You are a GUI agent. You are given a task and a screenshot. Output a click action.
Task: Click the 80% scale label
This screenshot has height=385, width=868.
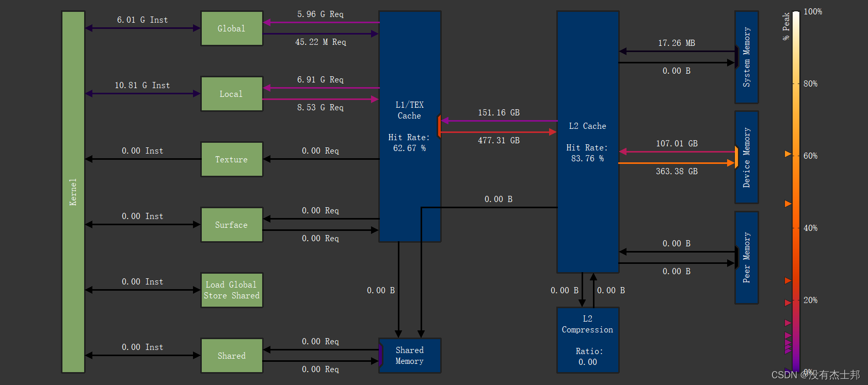coord(810,83)
